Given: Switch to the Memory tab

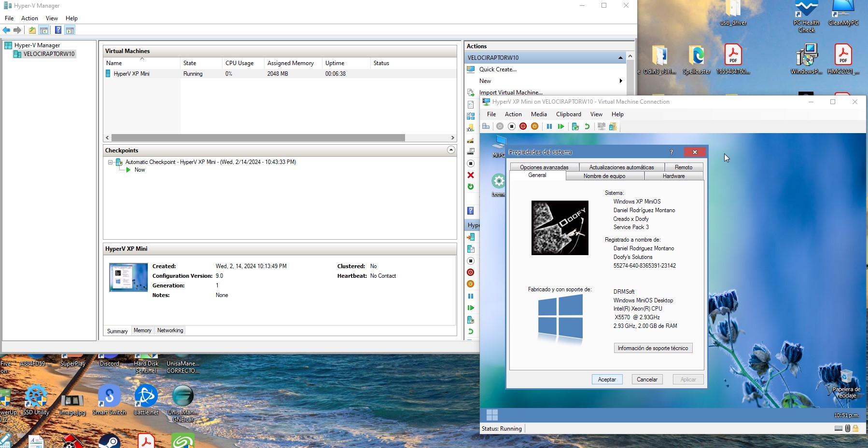Looking at the screenshot, I should [142, 330].
